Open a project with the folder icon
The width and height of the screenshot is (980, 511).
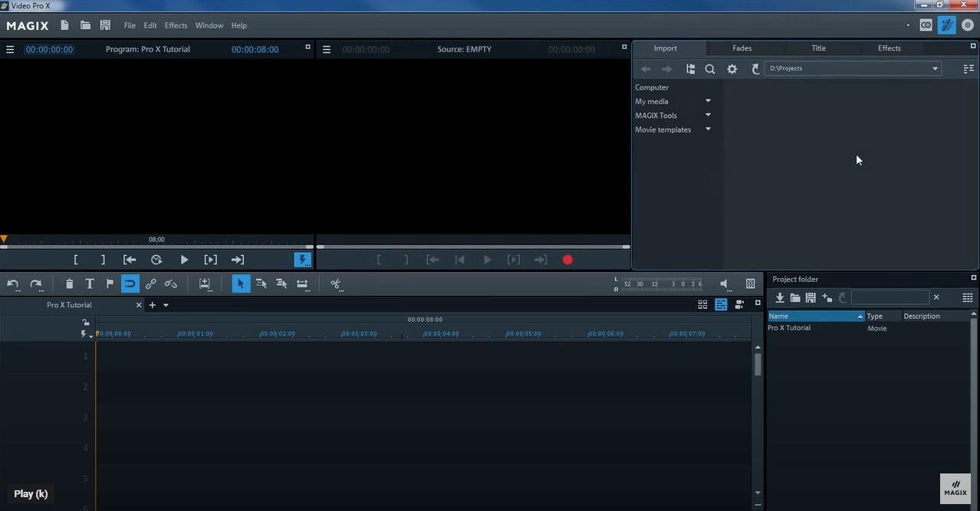(85, 25)
